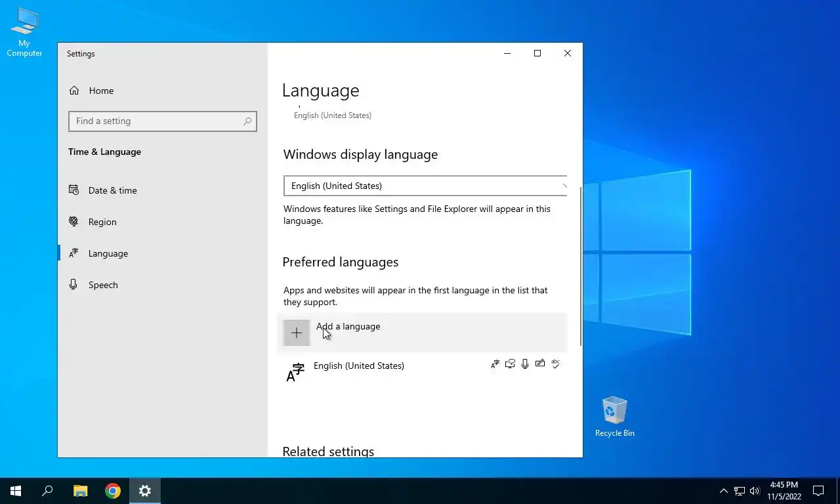
Task: Click the display language feature icon
Action: (x=495, y=364)
